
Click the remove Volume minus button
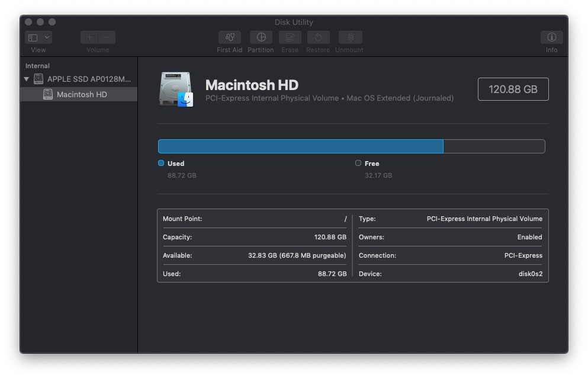[107, 37]
